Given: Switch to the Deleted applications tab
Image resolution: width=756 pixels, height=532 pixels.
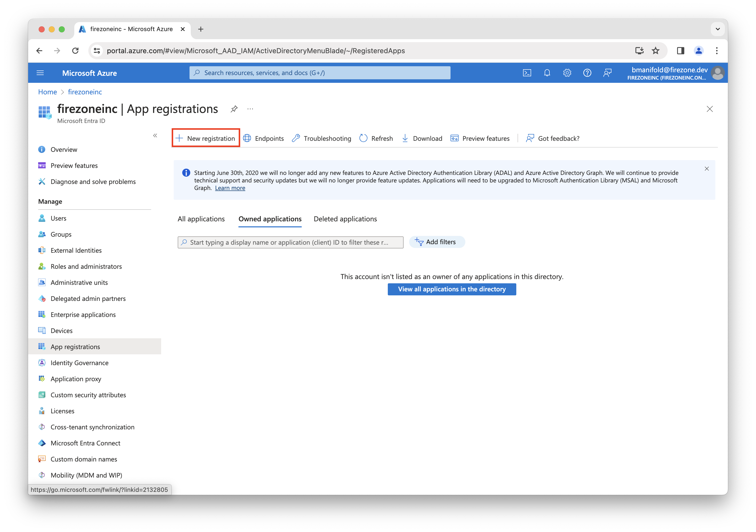Looking at the screenshot, I should (x=345, y=219).
